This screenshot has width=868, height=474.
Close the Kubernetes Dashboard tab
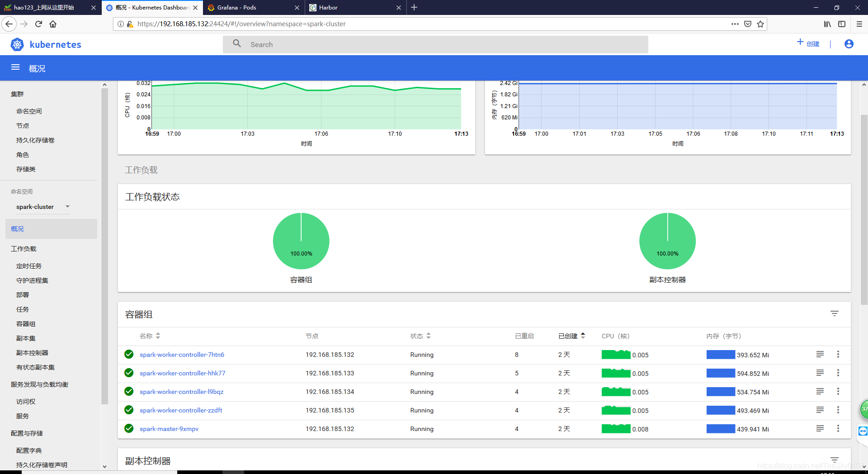[195, 8]
